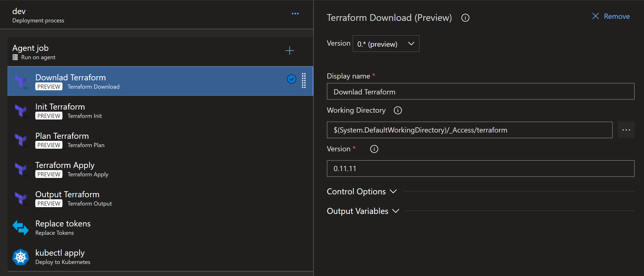The height and width of the screenshot is (276, 644).
Task: Open the task Version 0.* (preview) dropdown
Action: click(x=386, y=44)
